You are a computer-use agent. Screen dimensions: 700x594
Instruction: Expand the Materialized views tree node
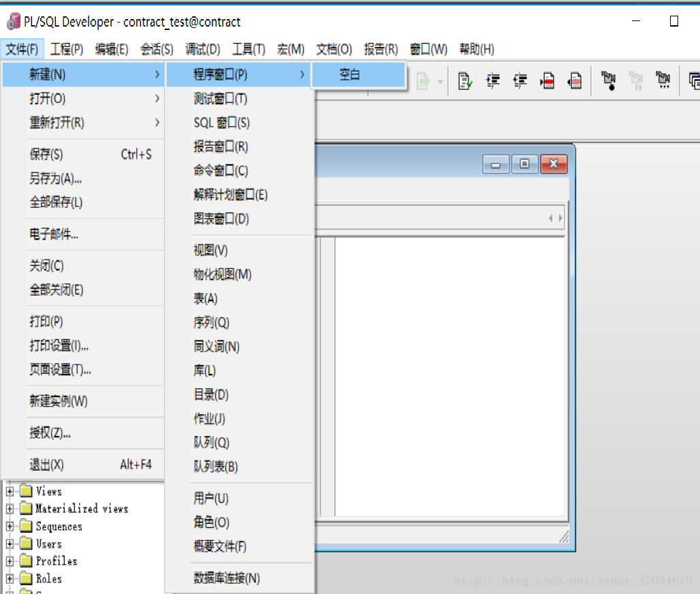[10, 509]
